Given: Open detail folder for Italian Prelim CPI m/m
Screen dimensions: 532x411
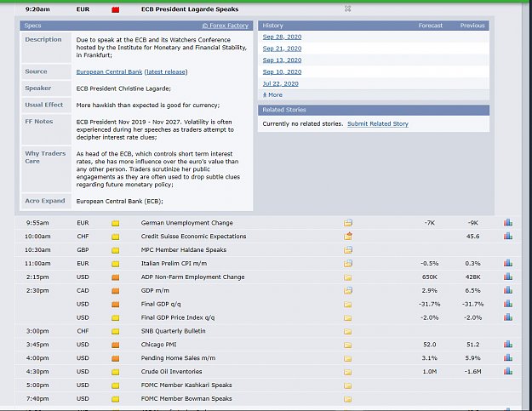Looking at the screenshot, I should [x=348, y=264].
